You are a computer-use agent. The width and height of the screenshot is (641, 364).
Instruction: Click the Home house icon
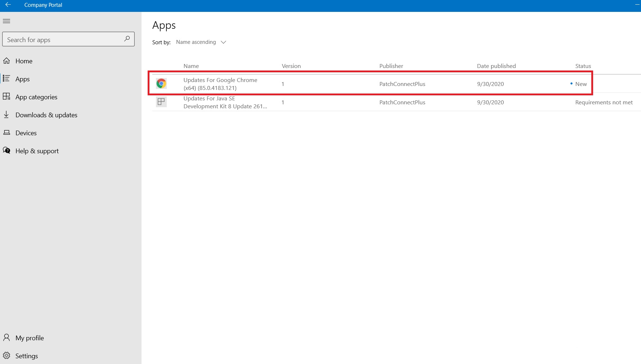[6, 61]
